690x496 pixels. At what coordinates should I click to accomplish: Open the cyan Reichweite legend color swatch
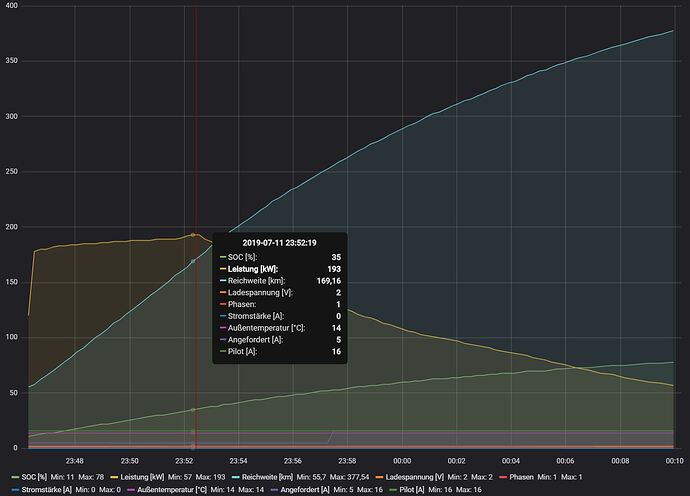(235, 477)
